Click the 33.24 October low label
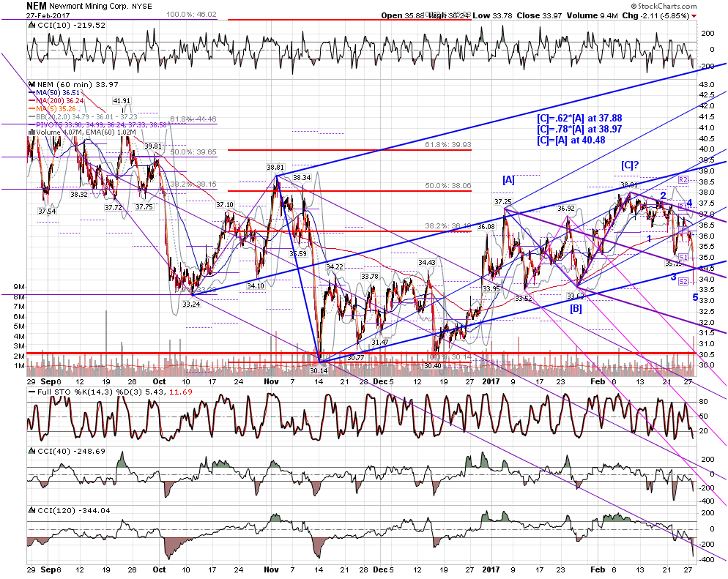Screen dimensions: 728x579 point(191,304)
